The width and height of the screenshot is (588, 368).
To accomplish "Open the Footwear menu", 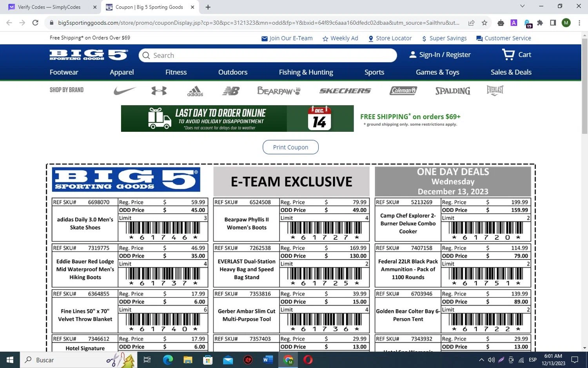I will 64,72.
